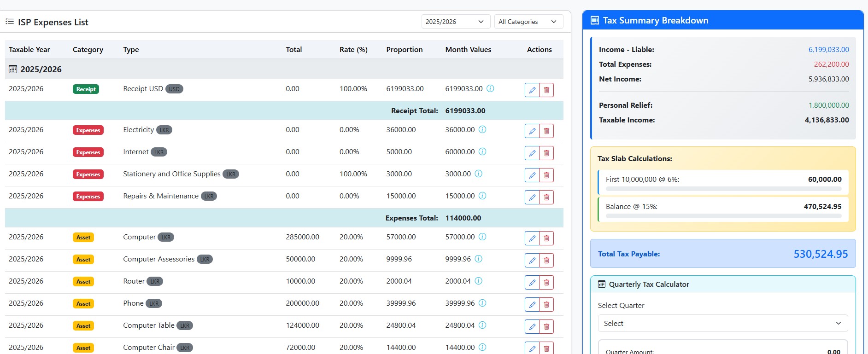This screenshot has height=354, width=868.
Task: Edit the Internet expense entry
Action: (x=532, y=153)
